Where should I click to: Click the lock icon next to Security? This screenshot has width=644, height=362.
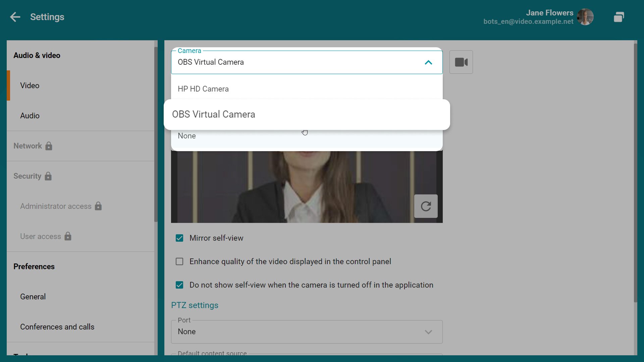tap(48, 176)
